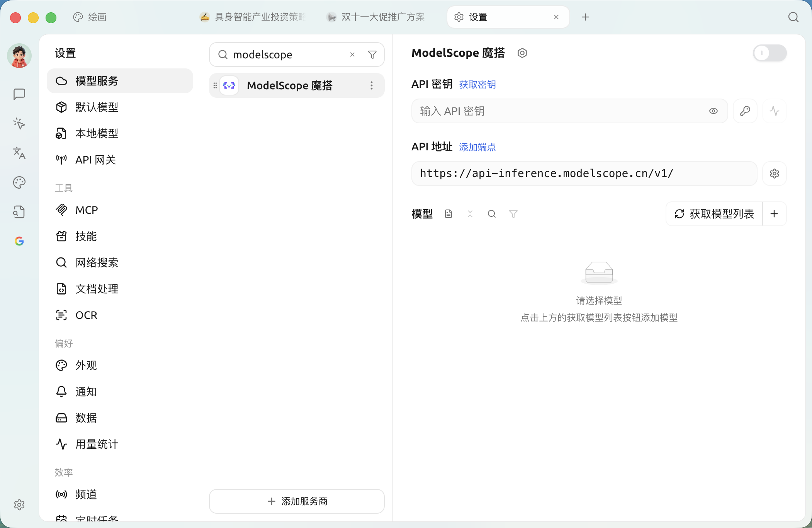The image size is (812, 528).
Task: Open API 网关 settings
Action: pos(120,160)
